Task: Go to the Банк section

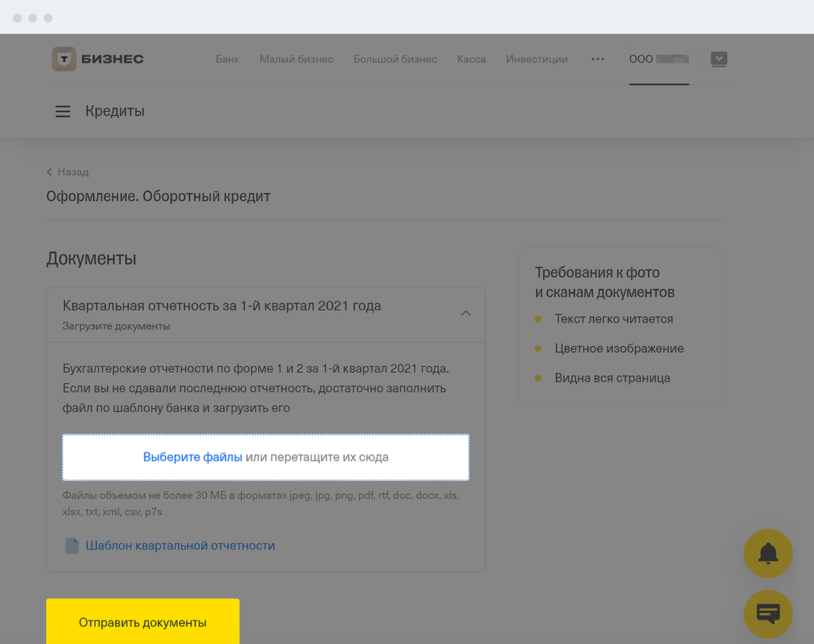Action: tap(227, 59)
